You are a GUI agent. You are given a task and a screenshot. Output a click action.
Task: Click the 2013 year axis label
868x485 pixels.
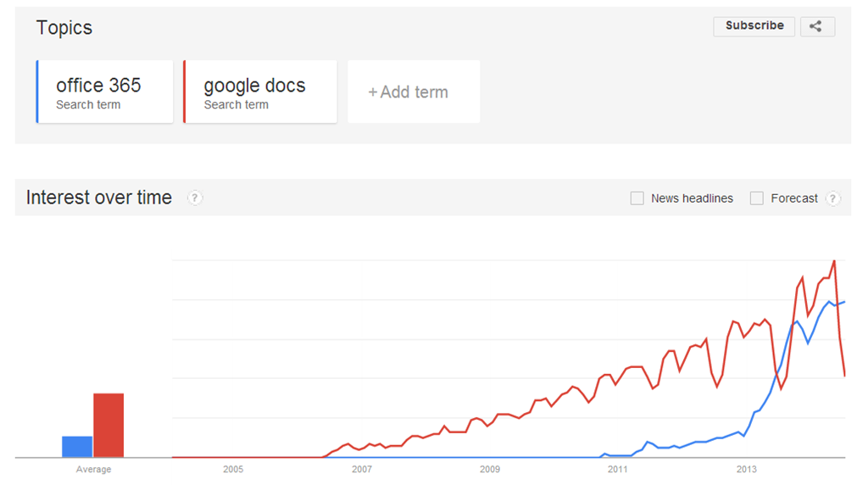point(747,469)
